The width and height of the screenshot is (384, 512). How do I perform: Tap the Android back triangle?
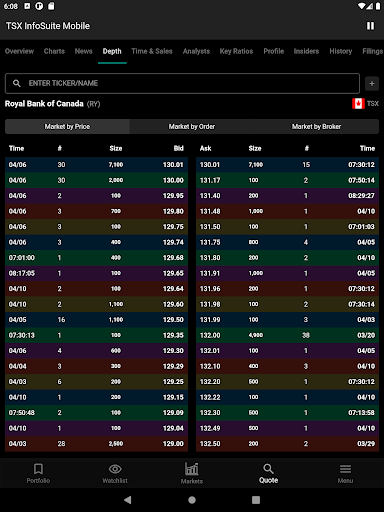coord(127,500)
